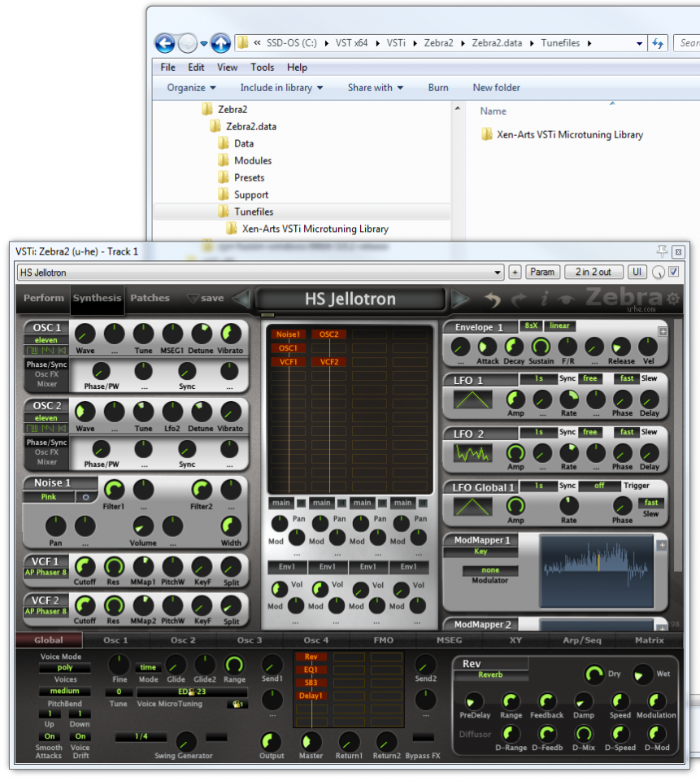Click the LFO 1 triangle waveform display
The height and width of the screenshot is (781, 700).
click(473, 399)
